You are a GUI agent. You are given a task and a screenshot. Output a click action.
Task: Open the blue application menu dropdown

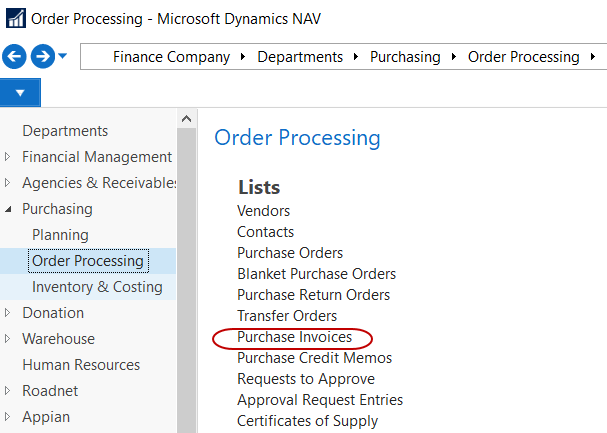[20, 92]
